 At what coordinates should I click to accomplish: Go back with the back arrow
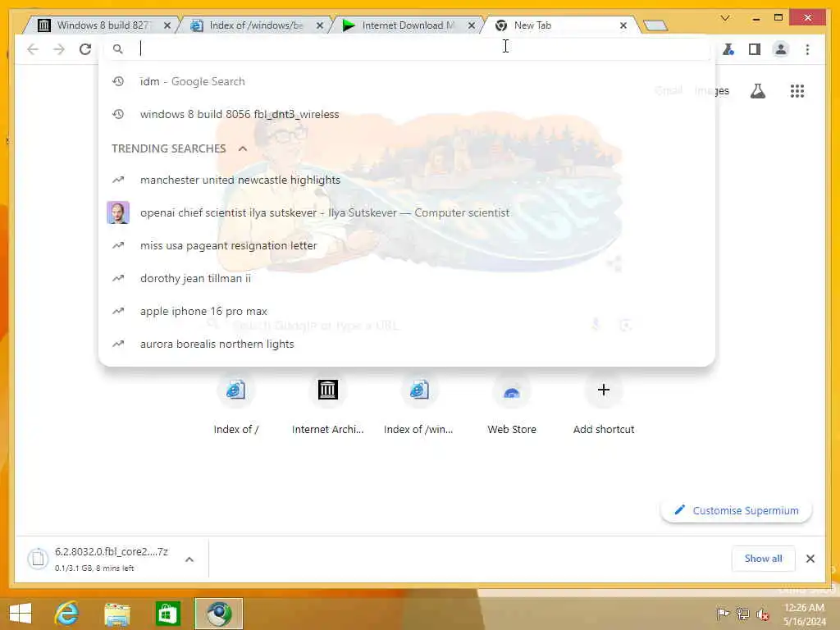coord(33,49)
